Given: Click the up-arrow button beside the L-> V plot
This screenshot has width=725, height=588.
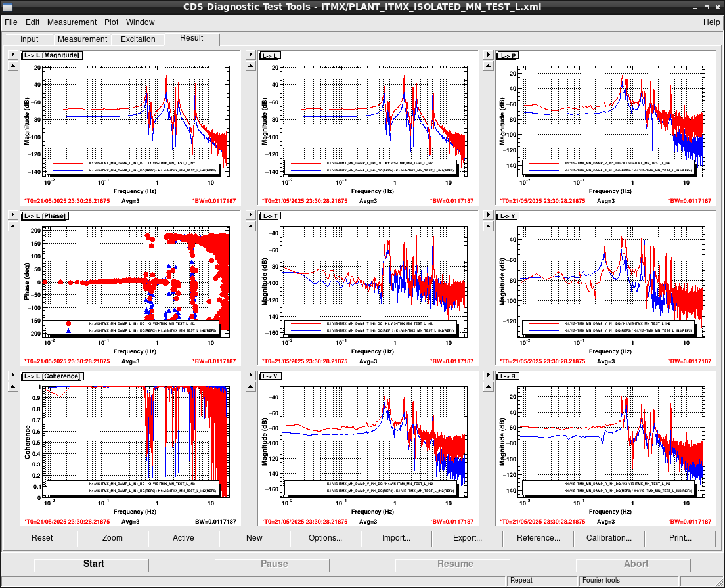Looking at the screenshot, I should tap(251, 387).
